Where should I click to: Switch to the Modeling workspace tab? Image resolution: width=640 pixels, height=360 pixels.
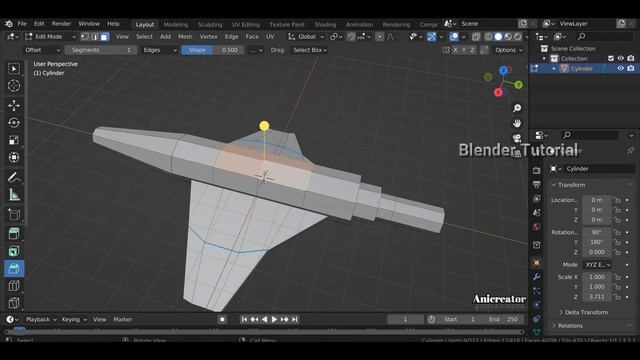(176, 24)
